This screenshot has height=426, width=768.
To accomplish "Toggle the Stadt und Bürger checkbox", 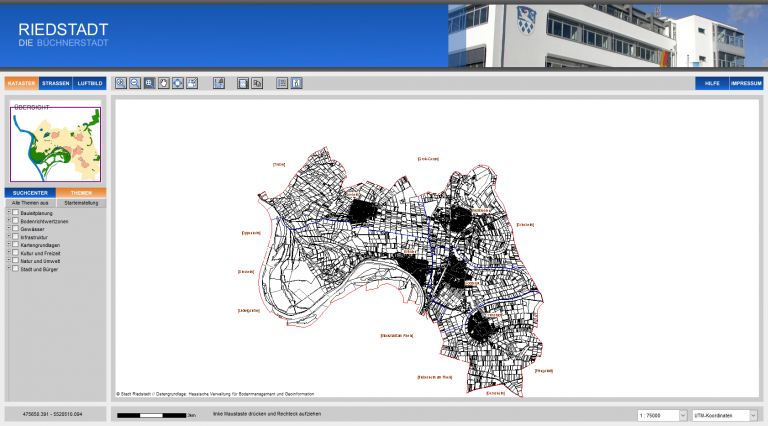I will pos(16,268).
